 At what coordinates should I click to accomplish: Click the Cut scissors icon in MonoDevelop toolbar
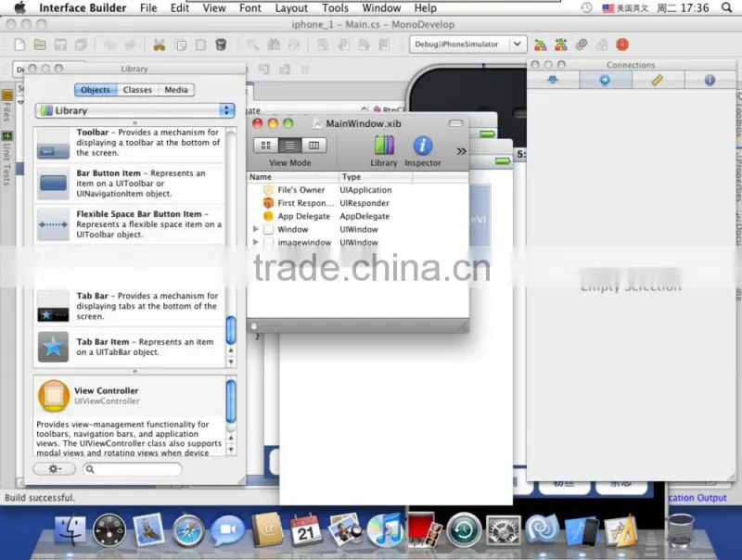point(159,45)
